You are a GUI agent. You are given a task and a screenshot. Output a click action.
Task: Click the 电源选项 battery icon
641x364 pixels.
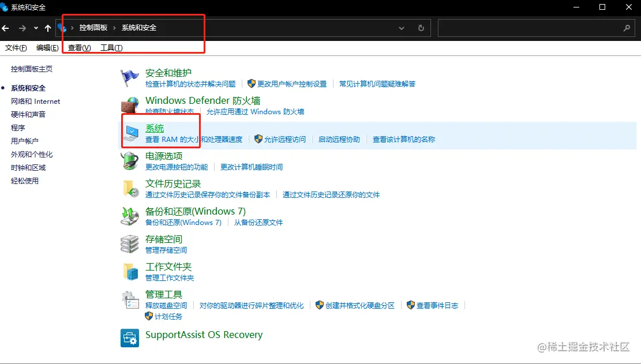pos(130,161)
